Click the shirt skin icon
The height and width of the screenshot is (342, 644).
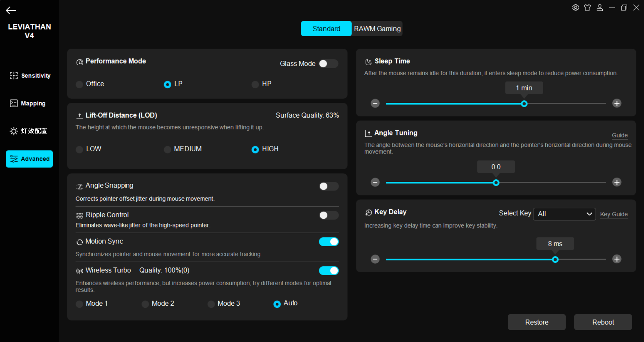tap(587, 8)
